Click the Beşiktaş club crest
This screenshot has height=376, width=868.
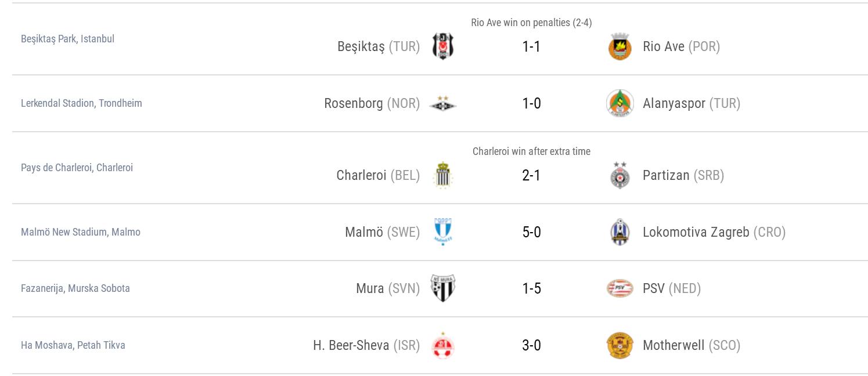[443, 46]
